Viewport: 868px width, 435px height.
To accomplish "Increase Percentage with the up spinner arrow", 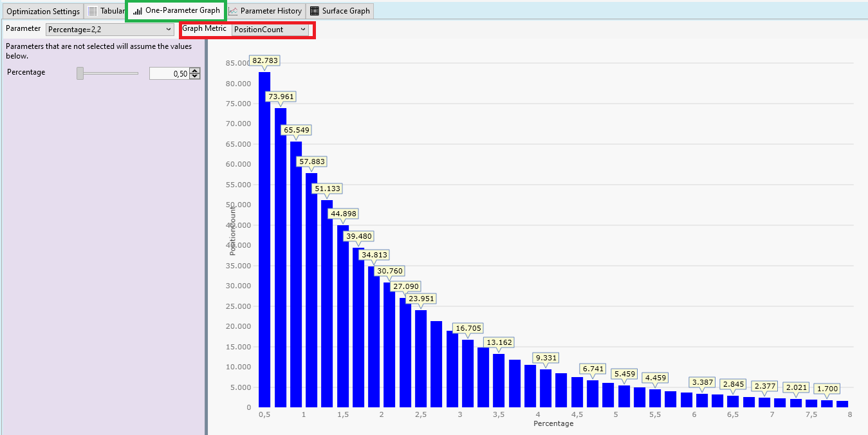I will point(195,71).
